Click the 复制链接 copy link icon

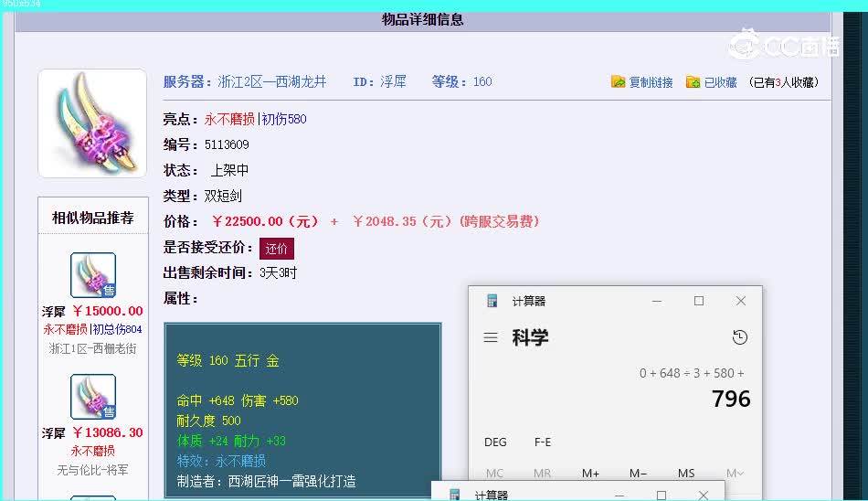(x=618, y=82)
